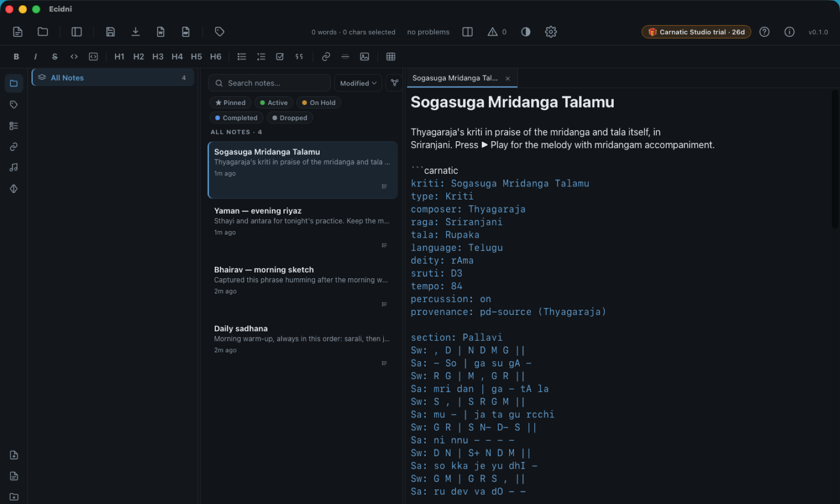The width and height of the screenshot is (840, 504).
Task: Insert a table
Action: [x=391, y=57]
